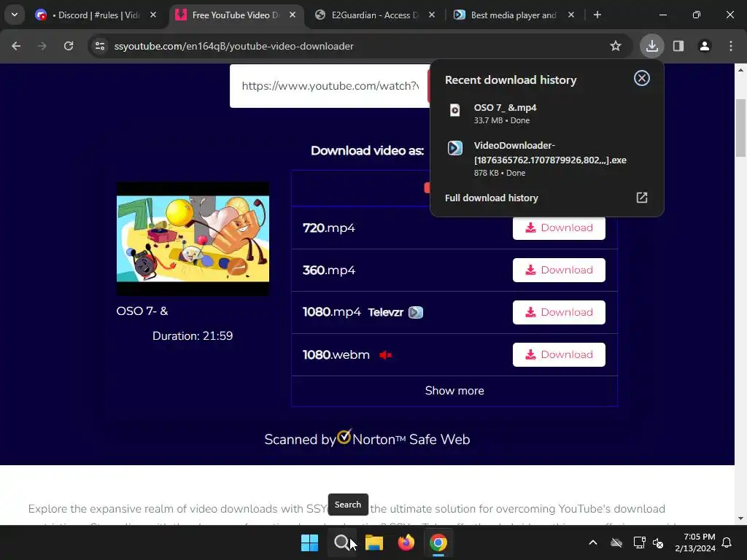The height and width of the screenshot is (560, 747).
Task: Open File Explorer from the taskbar
Action: tap(374, 542)
